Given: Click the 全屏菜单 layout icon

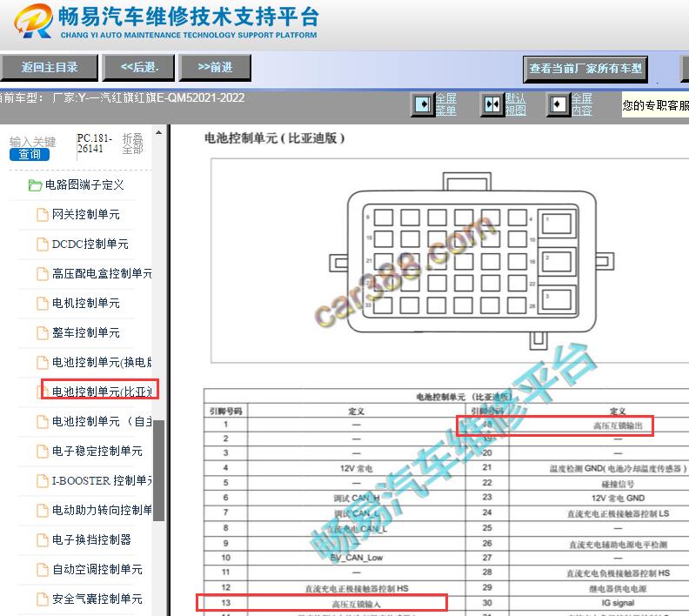Looking at the screenshot, I should (x=423, y=104).
